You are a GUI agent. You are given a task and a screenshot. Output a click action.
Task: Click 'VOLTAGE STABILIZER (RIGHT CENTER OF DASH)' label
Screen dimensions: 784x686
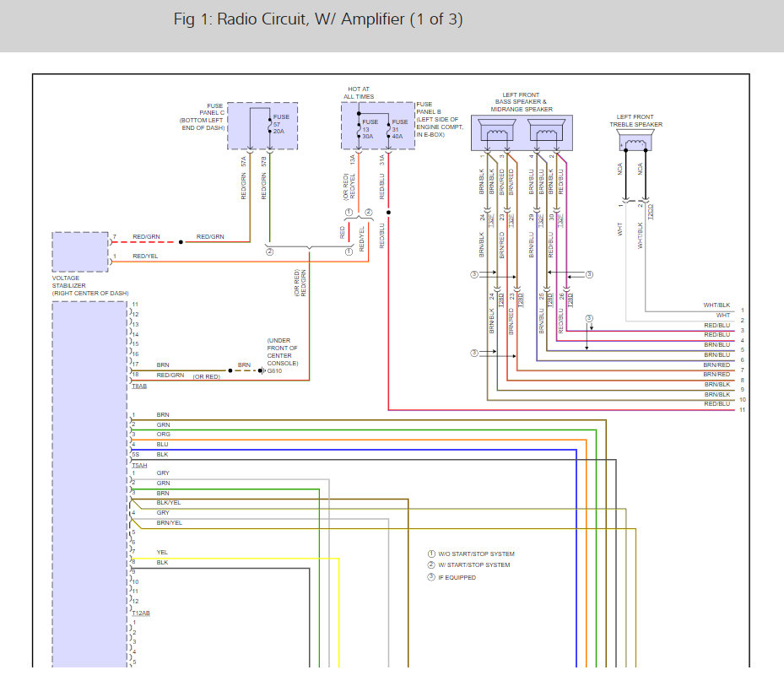click(90, 285)
